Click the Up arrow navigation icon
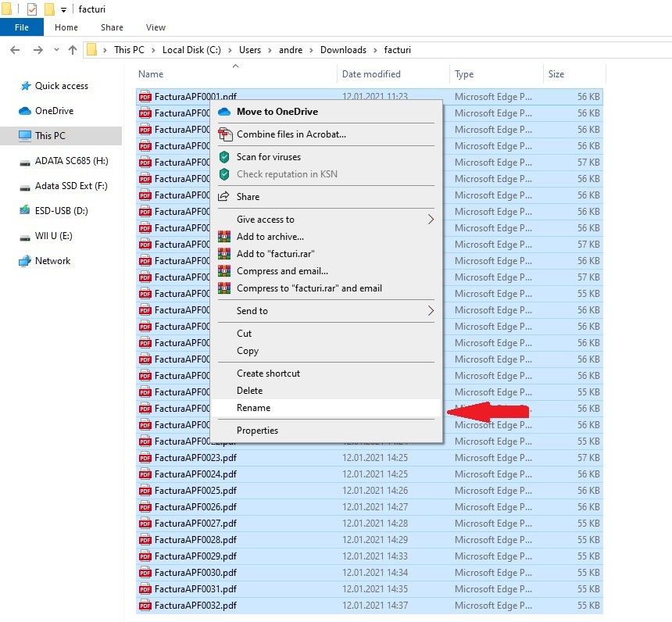Screen dimensions: 672x622 point(73,50)
